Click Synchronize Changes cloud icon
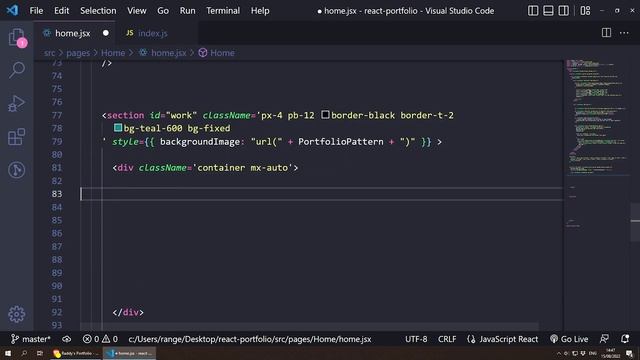Screen dimensions: 640x360 point(67,339)
